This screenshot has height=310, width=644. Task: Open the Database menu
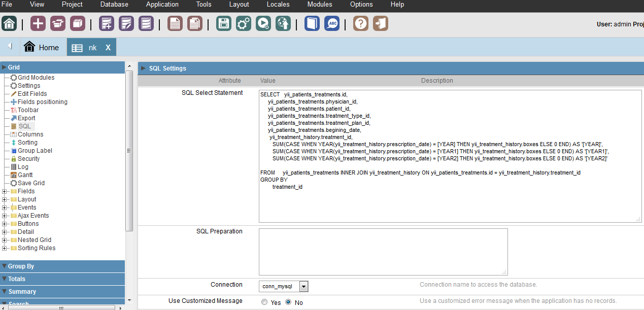pos(114,5)
